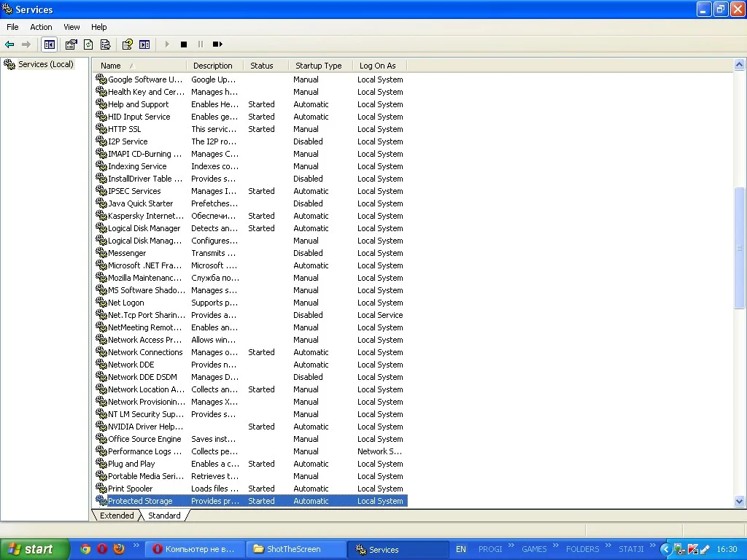Click the gear icon of Print Spooler
The width and height of the screenshot is (747, 560).
(101, 488)
